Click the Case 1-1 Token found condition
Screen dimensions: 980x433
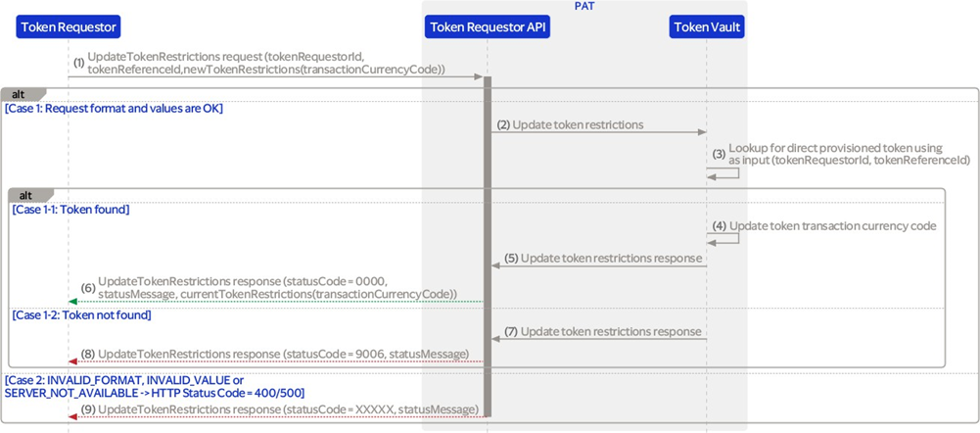(70, 210)
